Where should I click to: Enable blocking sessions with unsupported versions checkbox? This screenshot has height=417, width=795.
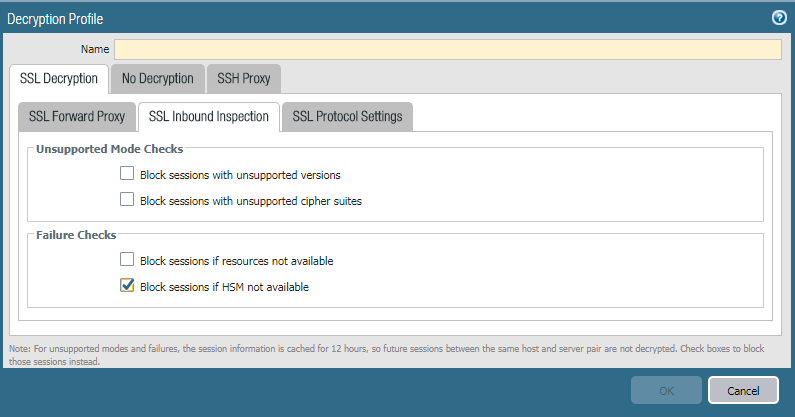pyautogui.click(x=127, y=174)
